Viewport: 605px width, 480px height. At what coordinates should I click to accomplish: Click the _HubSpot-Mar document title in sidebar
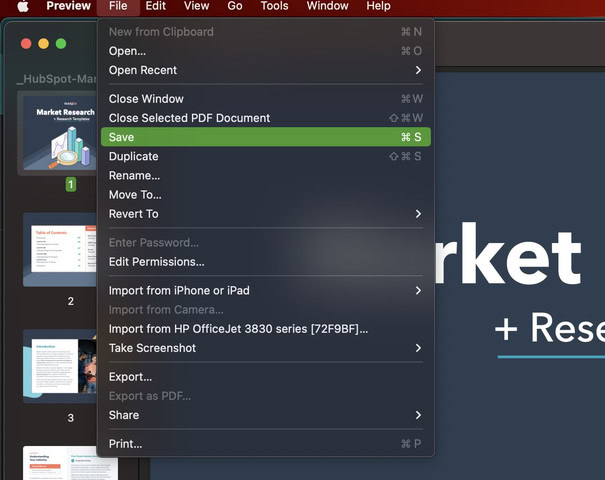[x=56, y=79]
